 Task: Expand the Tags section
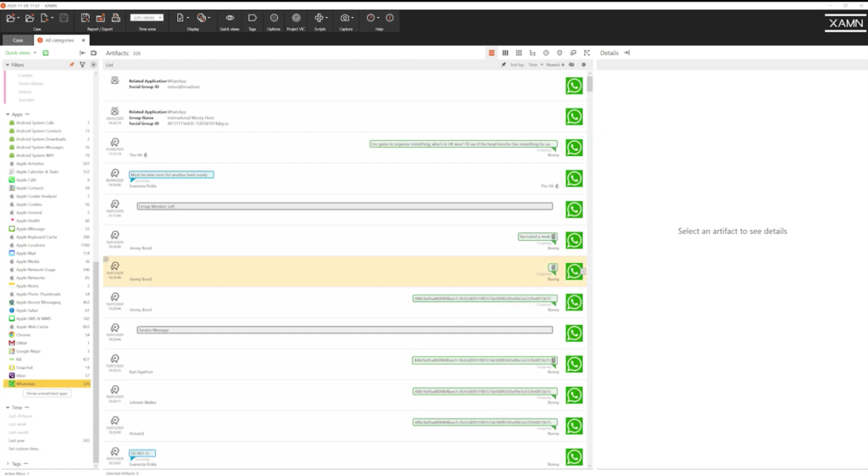point(8,464)
